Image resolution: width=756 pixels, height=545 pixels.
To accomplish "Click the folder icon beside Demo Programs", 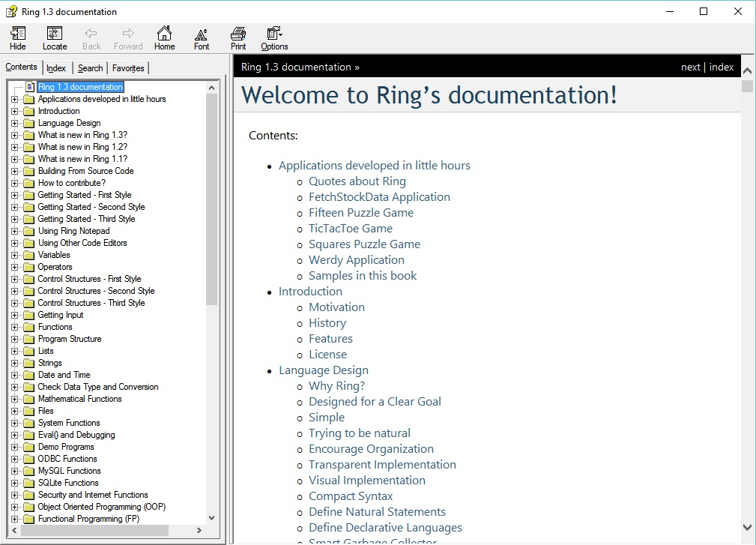I will pos(29,447).
